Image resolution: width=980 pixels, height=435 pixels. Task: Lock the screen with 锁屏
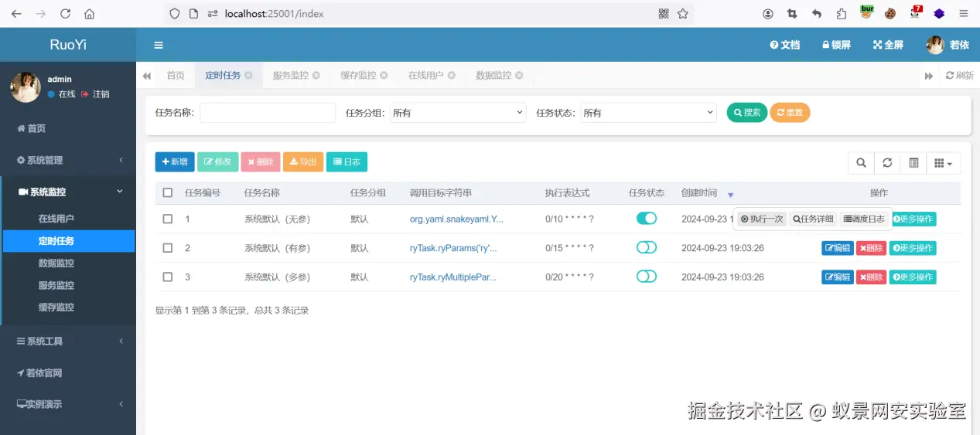[836, 45]
